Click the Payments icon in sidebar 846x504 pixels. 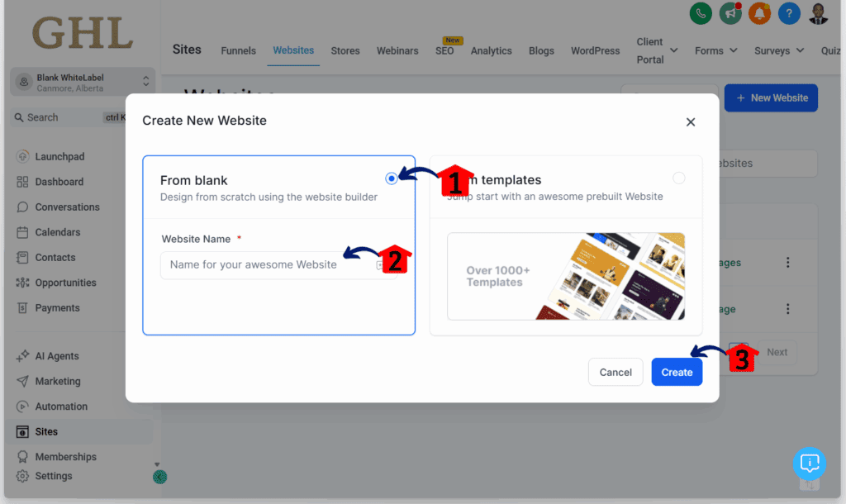pos(22,308)
